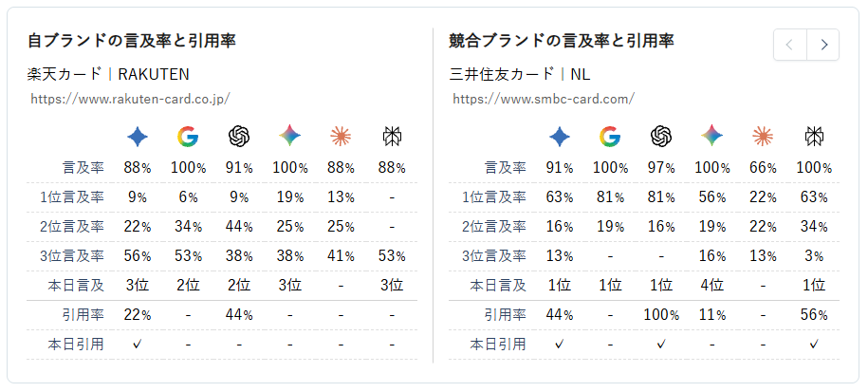Click the ChatGPT 本日引用 checkmark for 三井住友カード

[661, 345]
